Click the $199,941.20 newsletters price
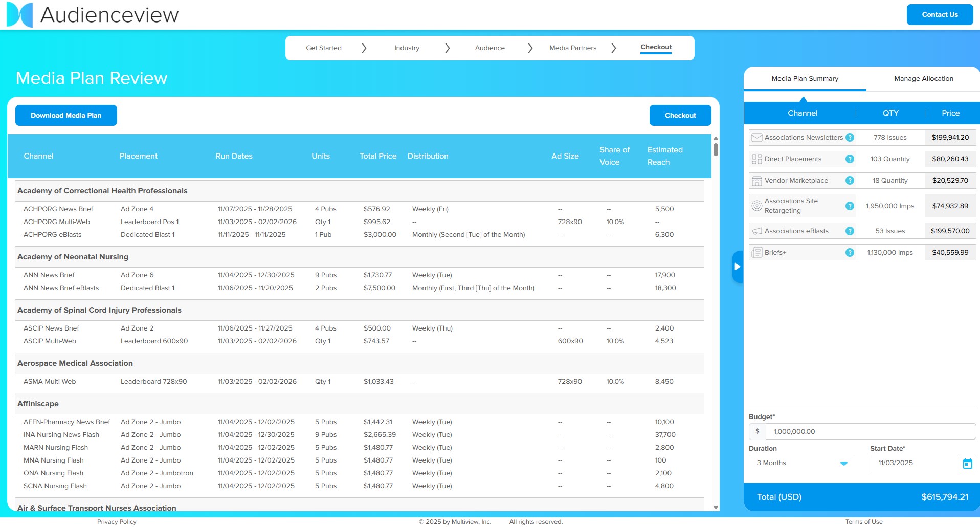The image size is (980, 527). (x=950, y=137)
